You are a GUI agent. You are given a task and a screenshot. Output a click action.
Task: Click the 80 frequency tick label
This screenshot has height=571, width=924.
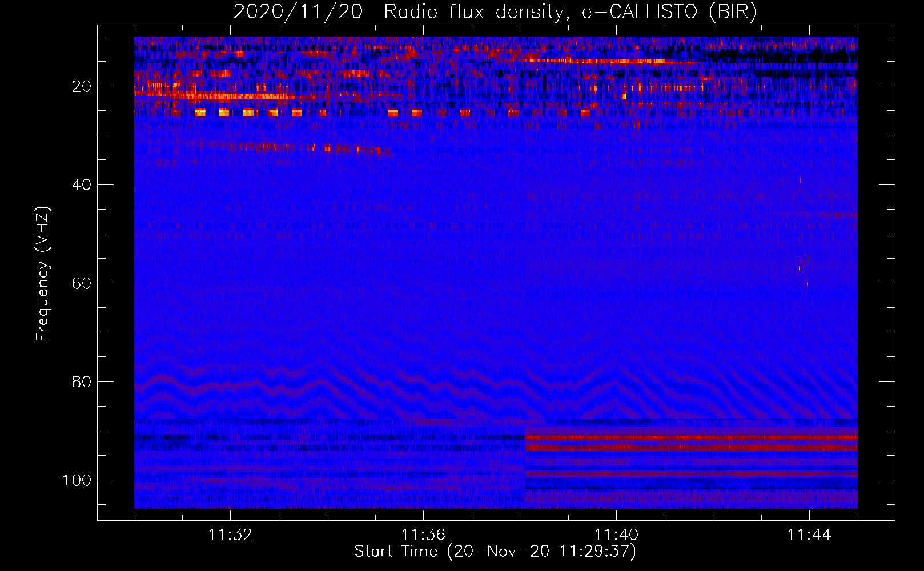(82, 382)
